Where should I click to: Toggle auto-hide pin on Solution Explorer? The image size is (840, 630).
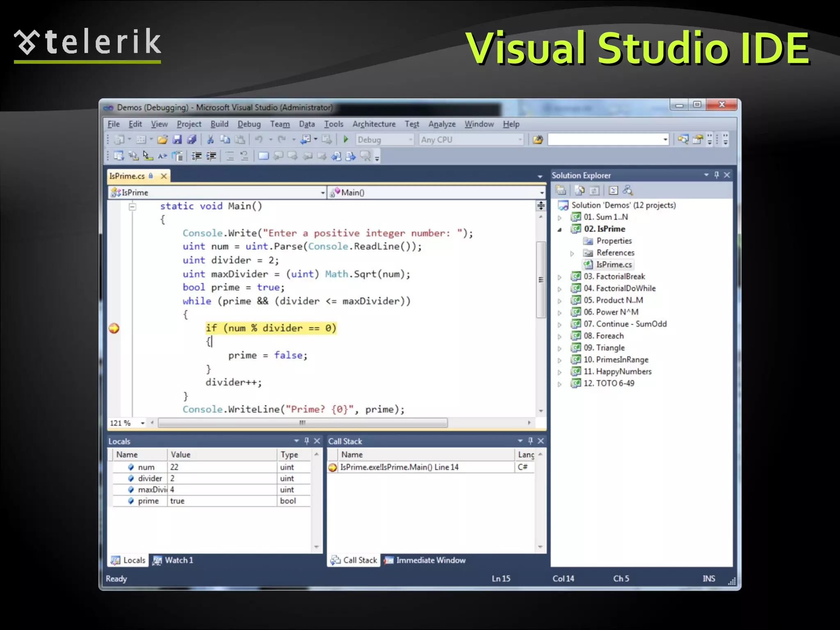coord(717,175)
